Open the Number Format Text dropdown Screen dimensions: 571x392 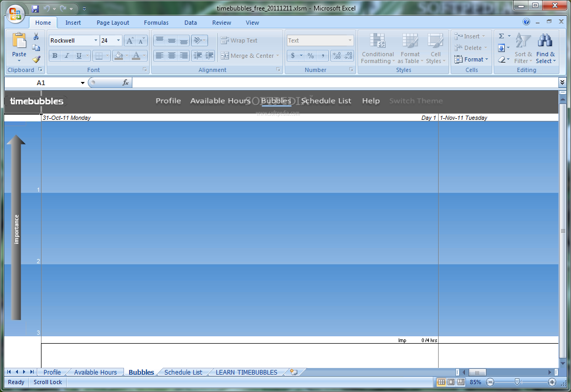tap(350, 40)
